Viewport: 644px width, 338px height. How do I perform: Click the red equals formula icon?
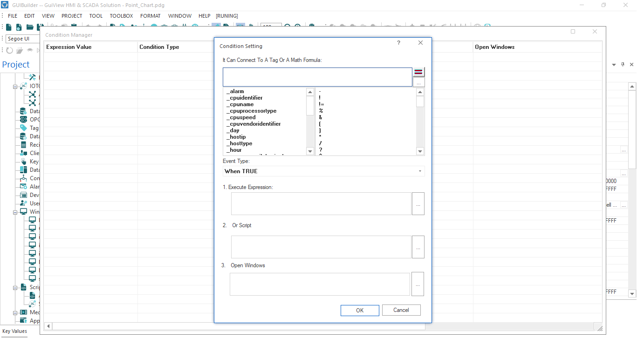pyautogui.click(x=418, y=72)
